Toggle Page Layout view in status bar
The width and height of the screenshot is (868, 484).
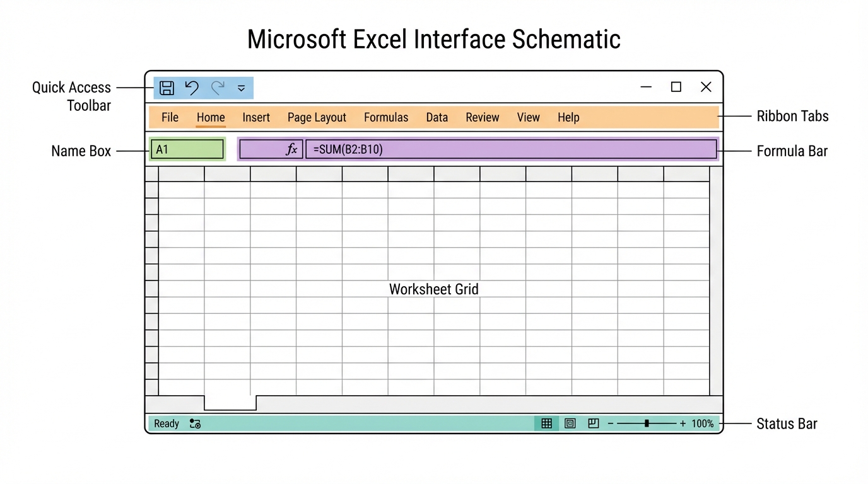tap(570, 424)
